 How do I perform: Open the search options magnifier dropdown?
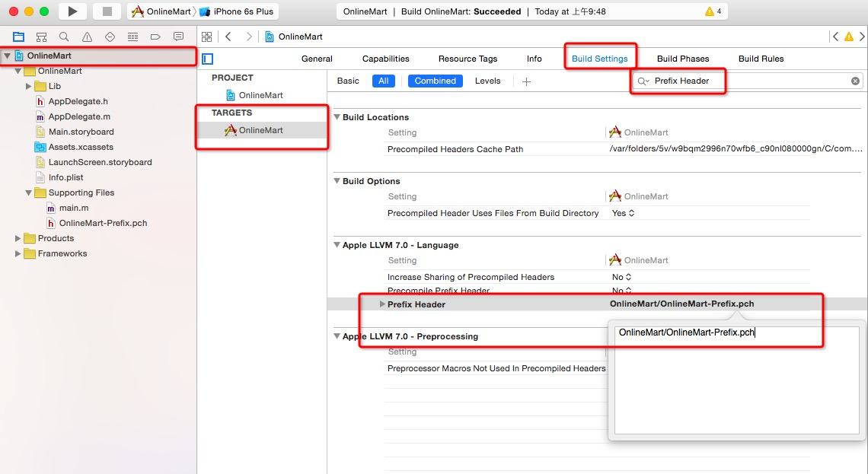643,81
